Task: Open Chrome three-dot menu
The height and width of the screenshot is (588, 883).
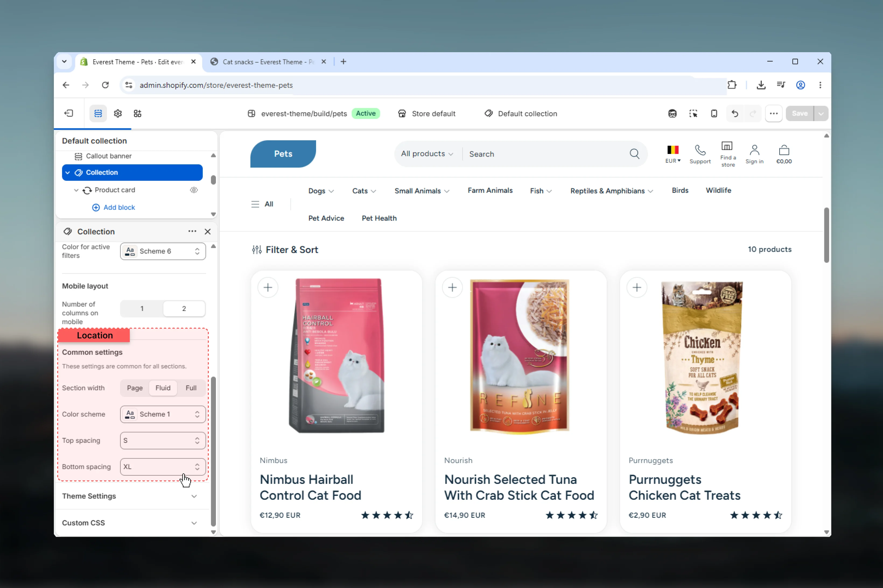Action: tap(820, 85)
